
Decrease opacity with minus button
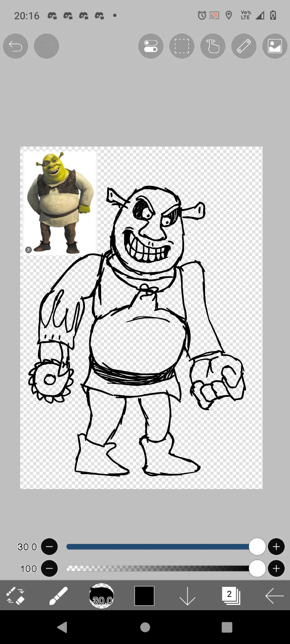pos(50,568)
